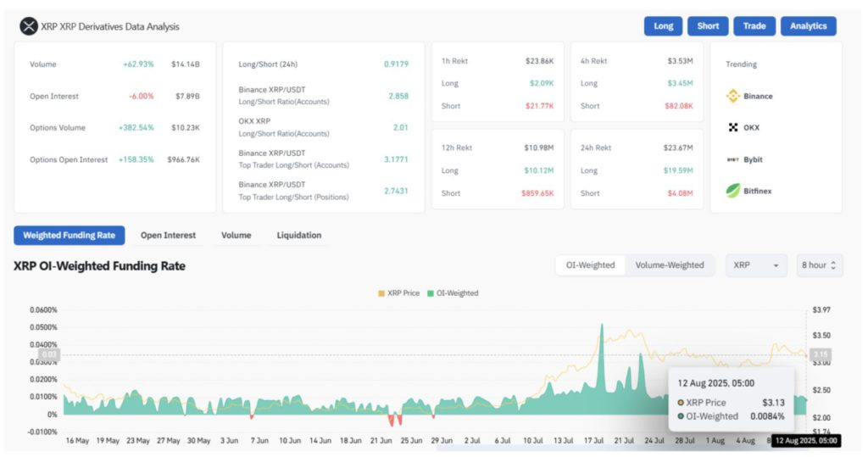Image resolution: width=868 pixels, height=457 pixels.
Task: Toggle OI-Weighted legend series
Action: pyautogui.click(x=453, y=293)
